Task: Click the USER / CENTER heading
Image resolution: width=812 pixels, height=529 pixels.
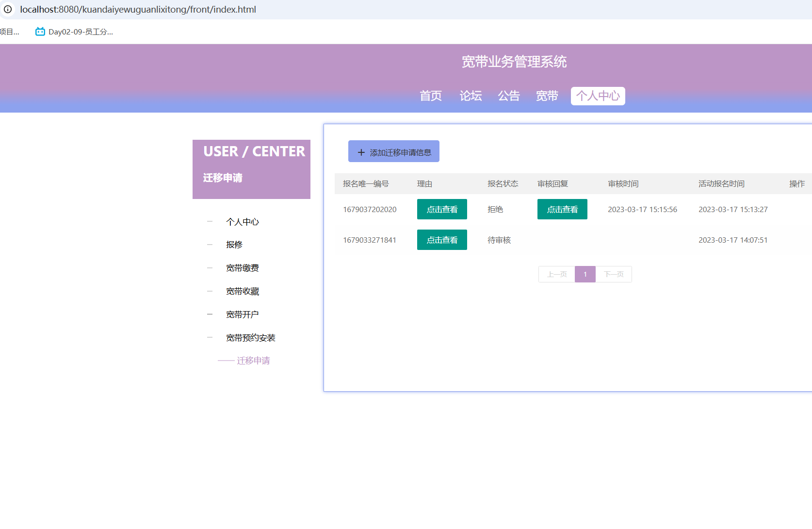Action: tap(254, 151)
